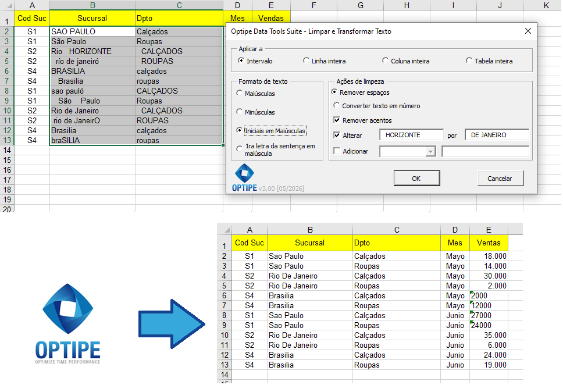Select column C header in upper sheet
This screenshot has width=563, height=392.
point(179,5)
